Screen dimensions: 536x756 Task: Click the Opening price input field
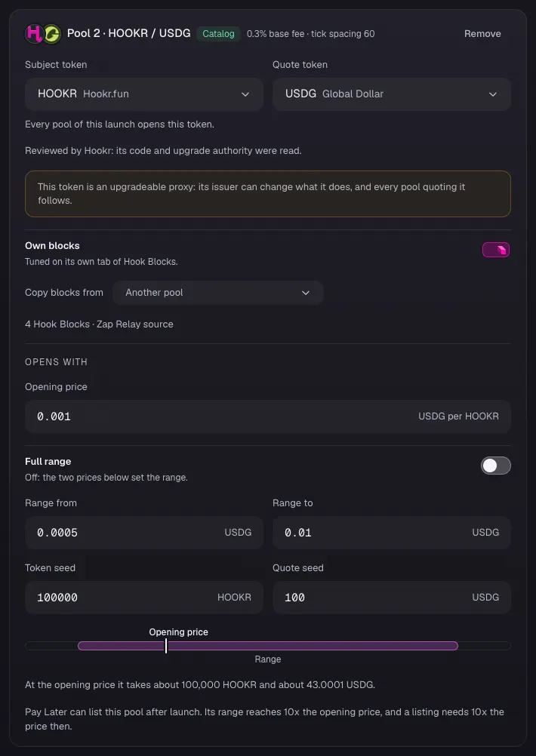[268, 416]
